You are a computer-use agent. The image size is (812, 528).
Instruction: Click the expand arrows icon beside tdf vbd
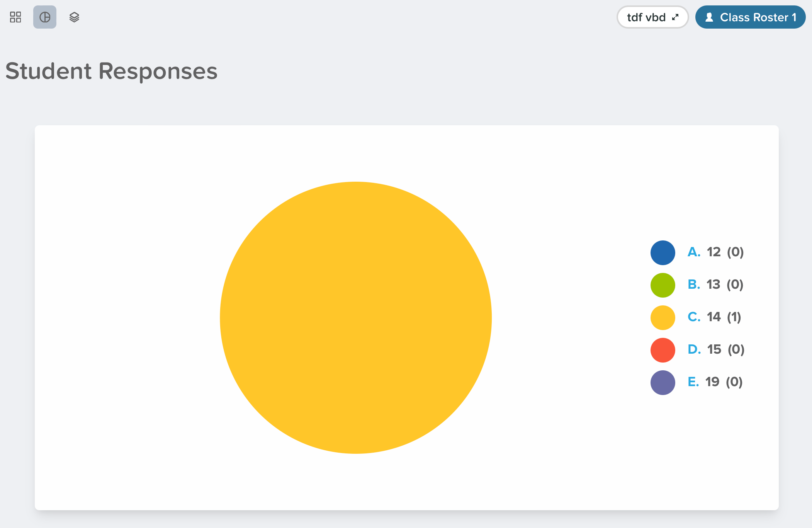pos(675,17)
